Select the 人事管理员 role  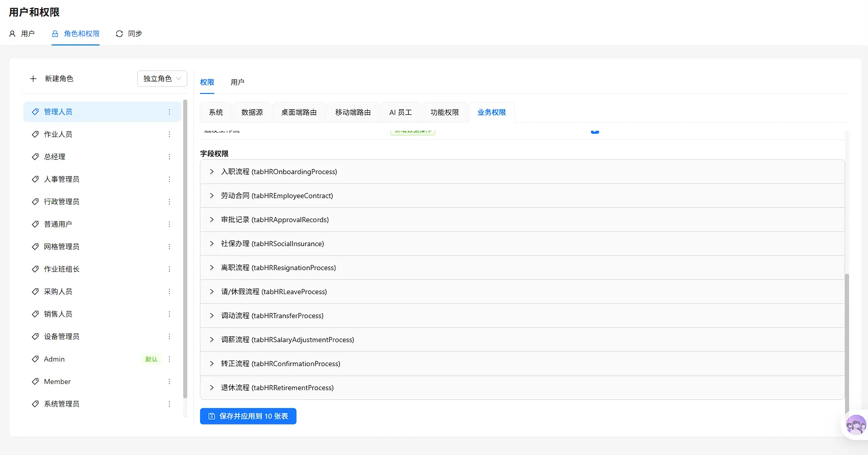point(102,179)
